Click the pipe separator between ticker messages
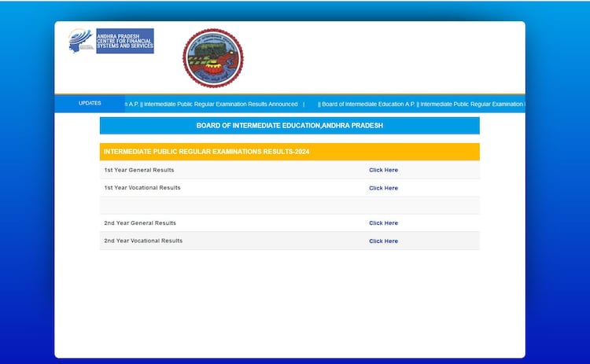The image size is (590, 364). point(304,104)
